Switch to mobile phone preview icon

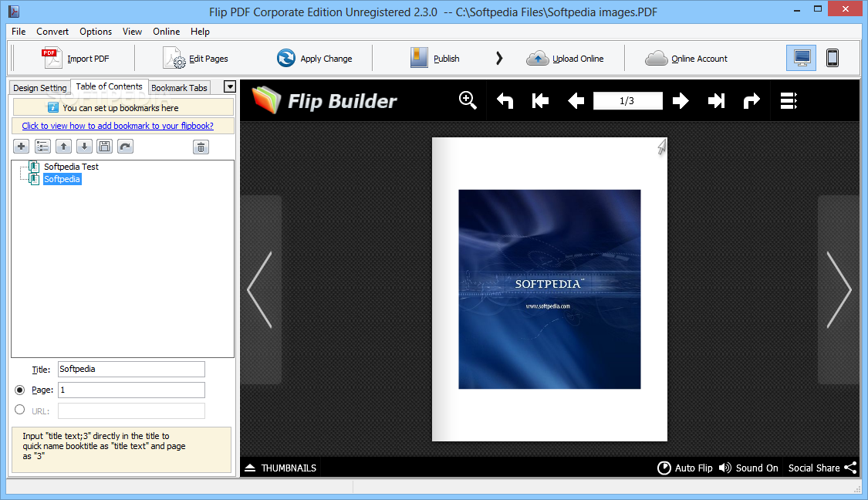point(832,58)
